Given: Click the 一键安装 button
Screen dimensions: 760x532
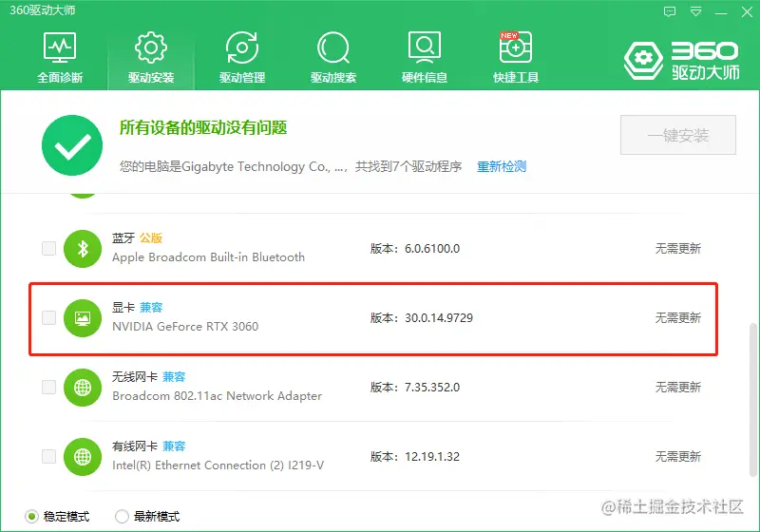Looking at the screenshot, I should click(x=678, y=135).
